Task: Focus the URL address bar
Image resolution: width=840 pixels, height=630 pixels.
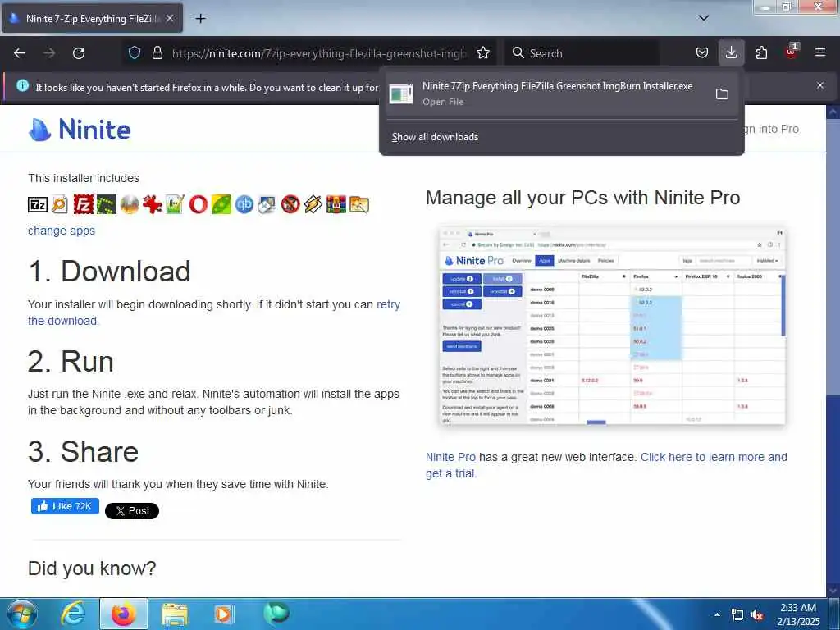Action: pos(320,53)
